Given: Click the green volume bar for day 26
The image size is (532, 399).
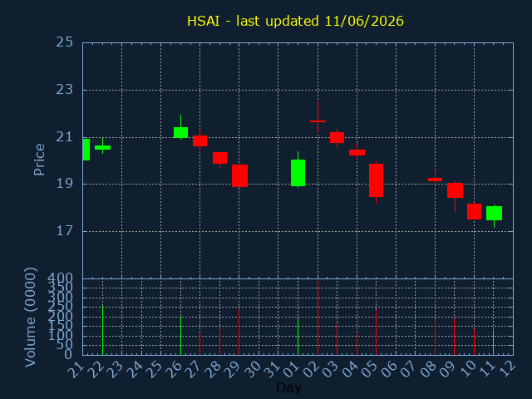Looking at the screenshot, I should (180, 336).
